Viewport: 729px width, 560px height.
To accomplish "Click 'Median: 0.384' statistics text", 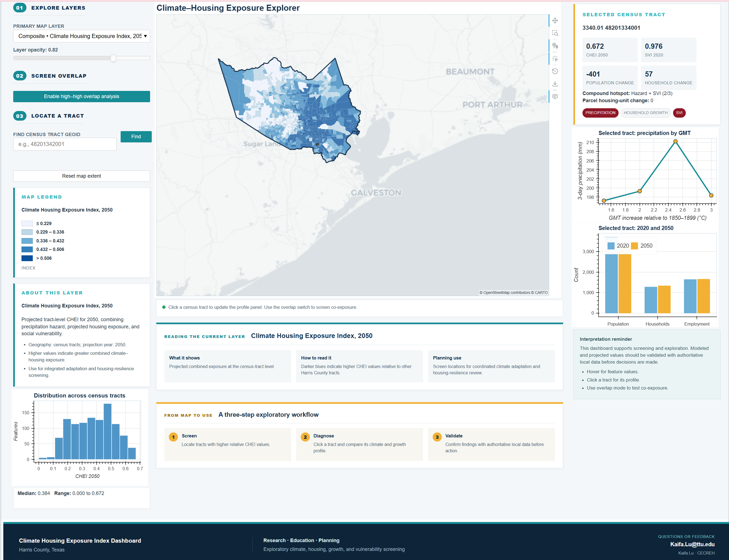I will pos(34,493).
